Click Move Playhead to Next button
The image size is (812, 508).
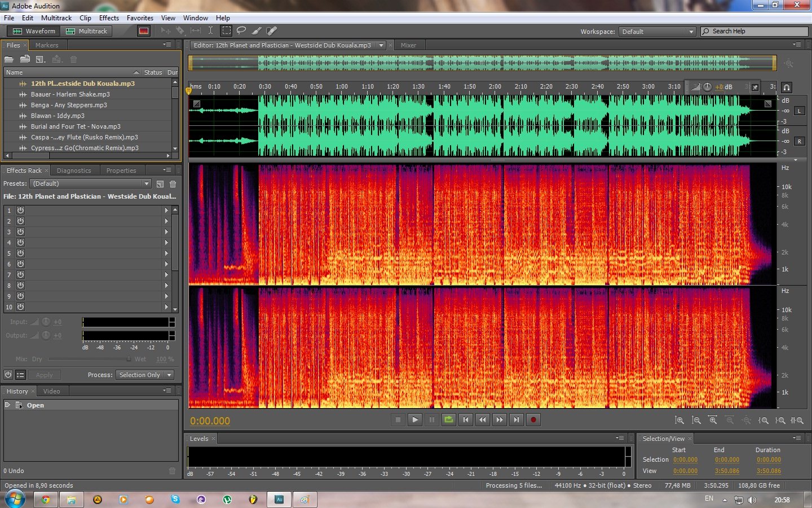[x=517, y=419]
